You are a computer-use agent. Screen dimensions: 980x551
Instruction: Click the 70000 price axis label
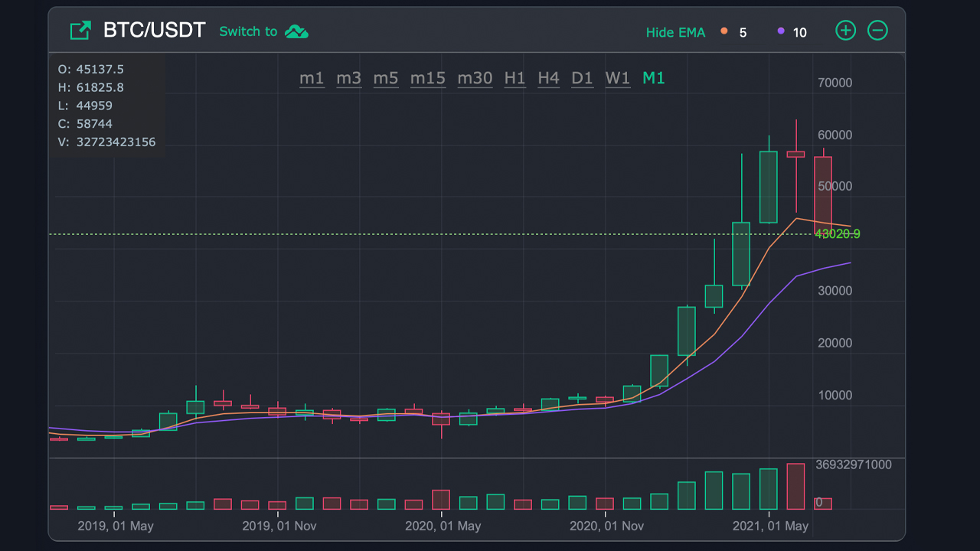(835, 83)
